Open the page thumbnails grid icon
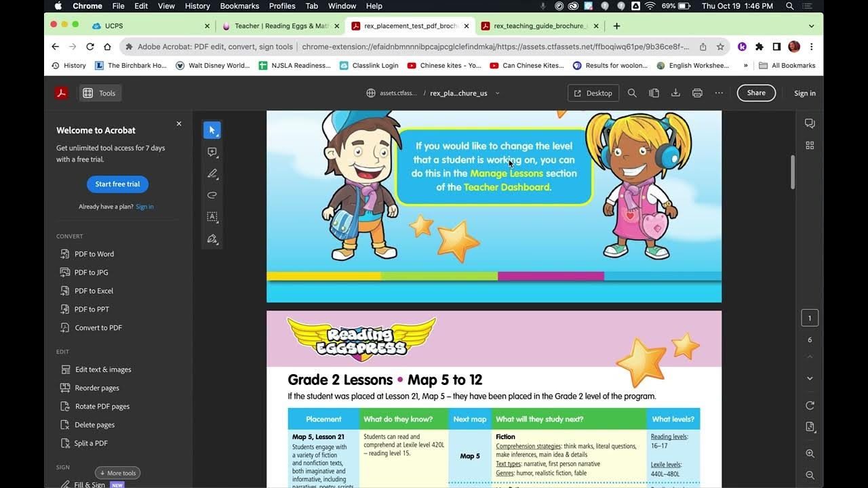This screenshot has width=868, height=488. tap(810, 145)
